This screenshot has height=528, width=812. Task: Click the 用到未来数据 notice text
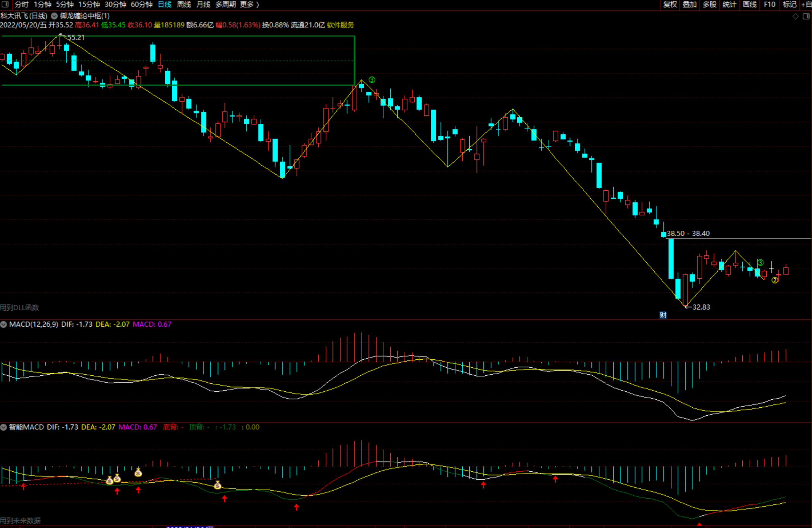click(x=20, y=520)
